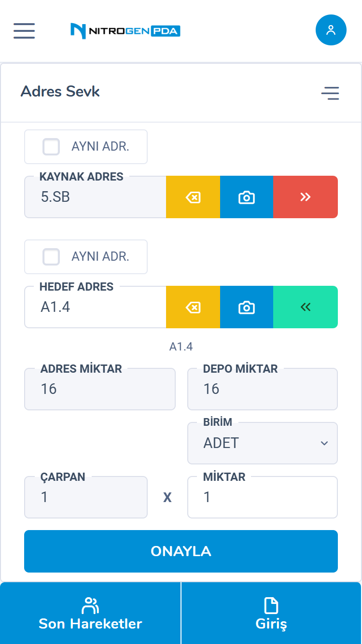362x644 pixels.
Task: Switch to the Son Hareketler tab
Action: coord(90,612)
